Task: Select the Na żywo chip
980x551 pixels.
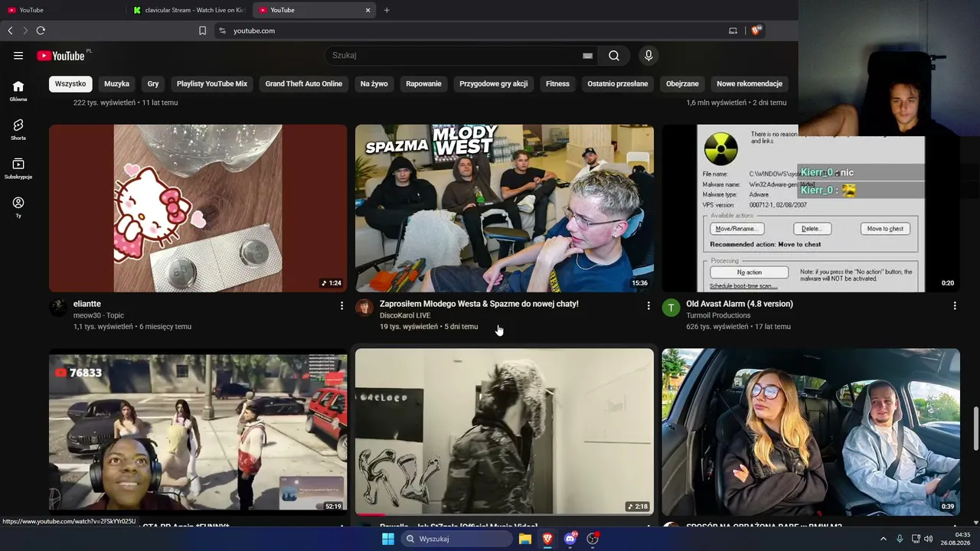Action: point(374,83)
